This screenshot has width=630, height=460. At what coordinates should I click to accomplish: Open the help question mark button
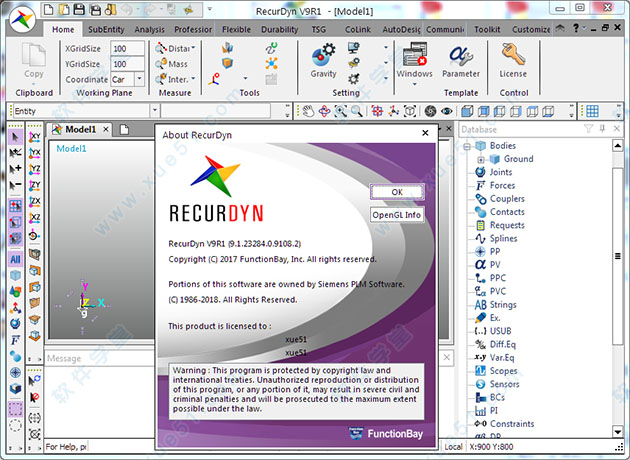pos(576,28)
